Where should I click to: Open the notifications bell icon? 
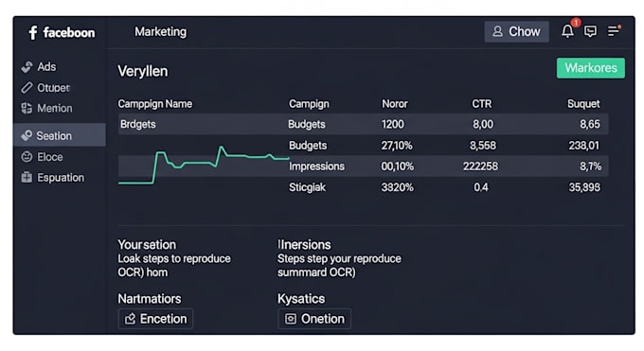tap(567, 31)
